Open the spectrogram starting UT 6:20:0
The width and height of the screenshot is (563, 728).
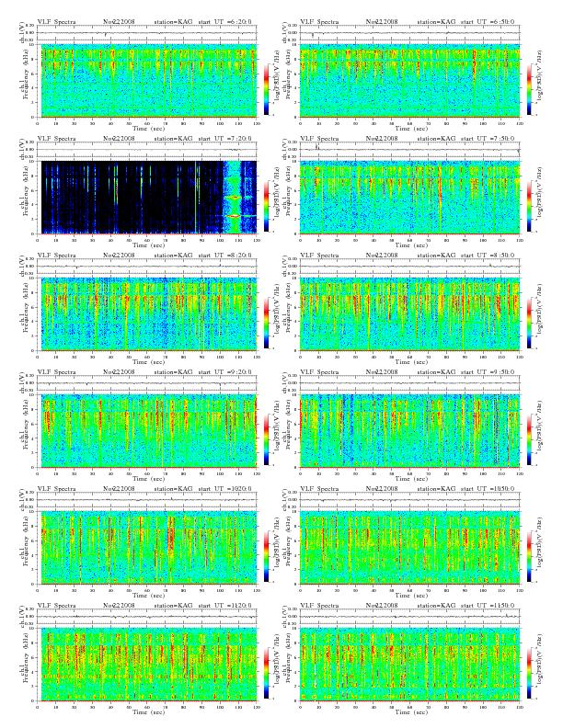149,81
